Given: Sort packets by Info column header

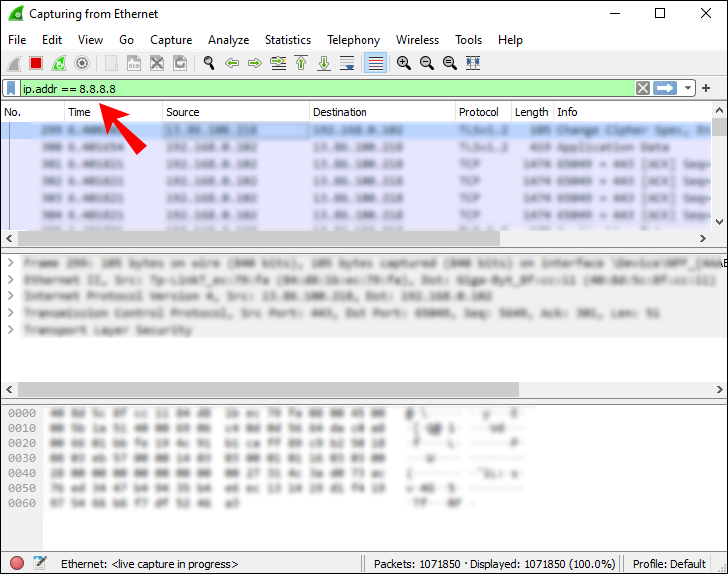Looking at the screenshot, I should click(632, 112).
